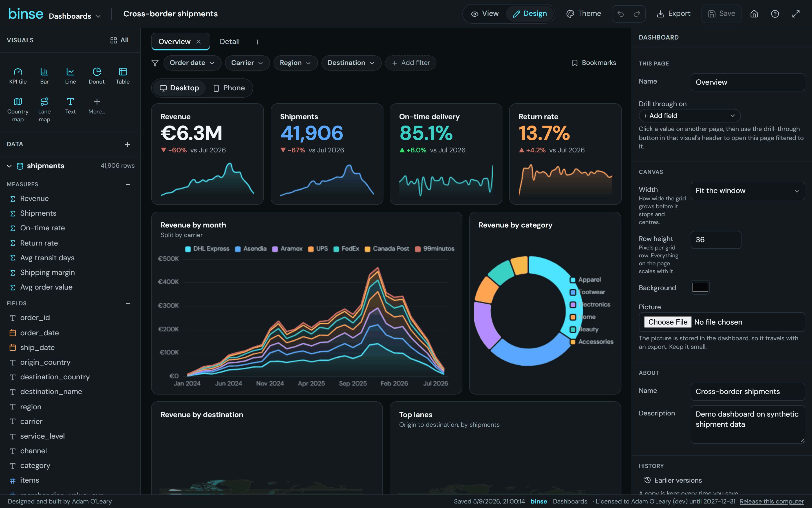Add a KPI tile visual
The image size is (812, 508).
coord(18,76)
